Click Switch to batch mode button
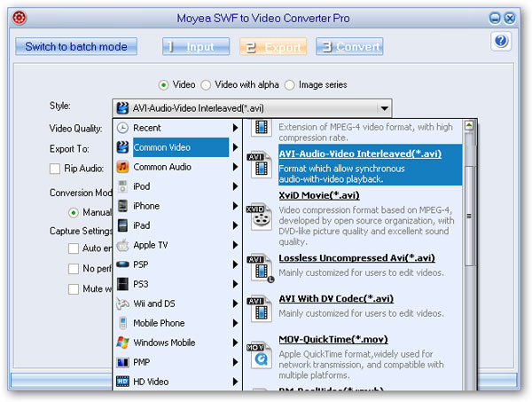The width and height of the screenshot is (532, 402). pyautogui.click(x=76, y=46)
